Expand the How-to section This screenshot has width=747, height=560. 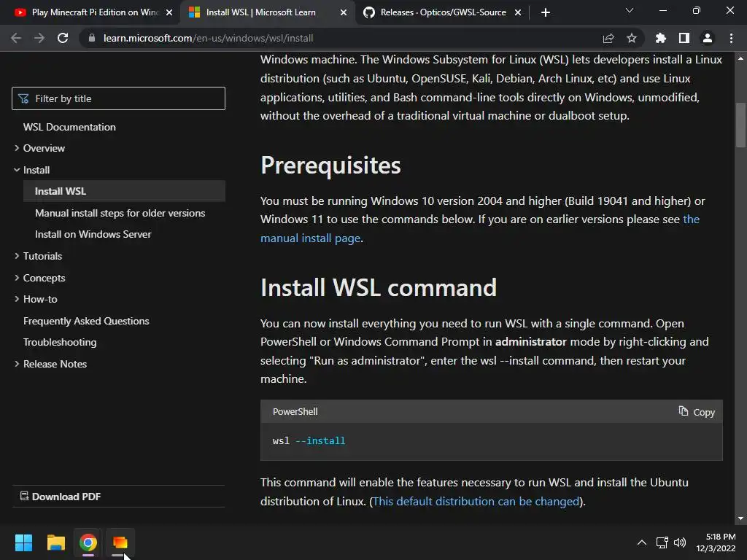pyautogui.click(x=40, y=299)
